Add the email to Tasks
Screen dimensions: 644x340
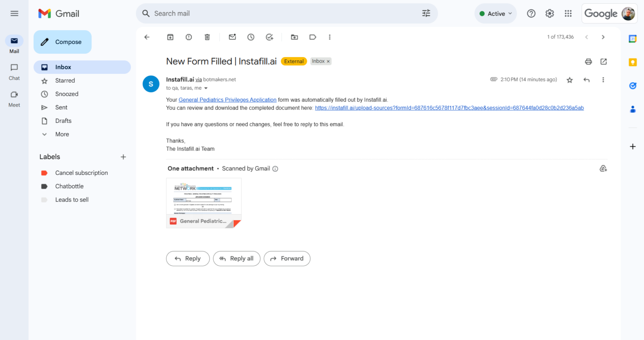(x=270, y=37)
